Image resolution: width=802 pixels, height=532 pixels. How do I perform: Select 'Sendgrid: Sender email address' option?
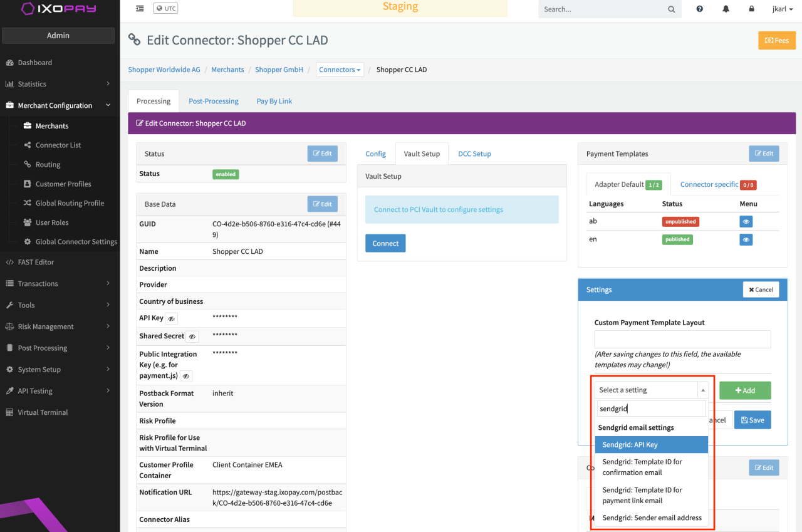pos(652,518)
